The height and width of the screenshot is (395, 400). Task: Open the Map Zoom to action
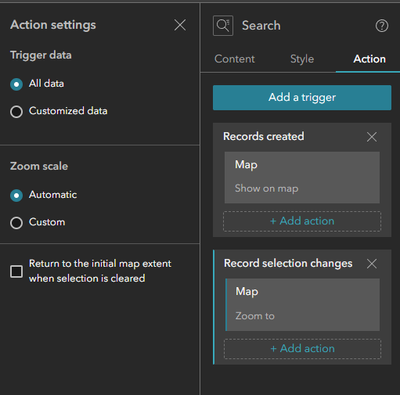(x=303, y=305)
